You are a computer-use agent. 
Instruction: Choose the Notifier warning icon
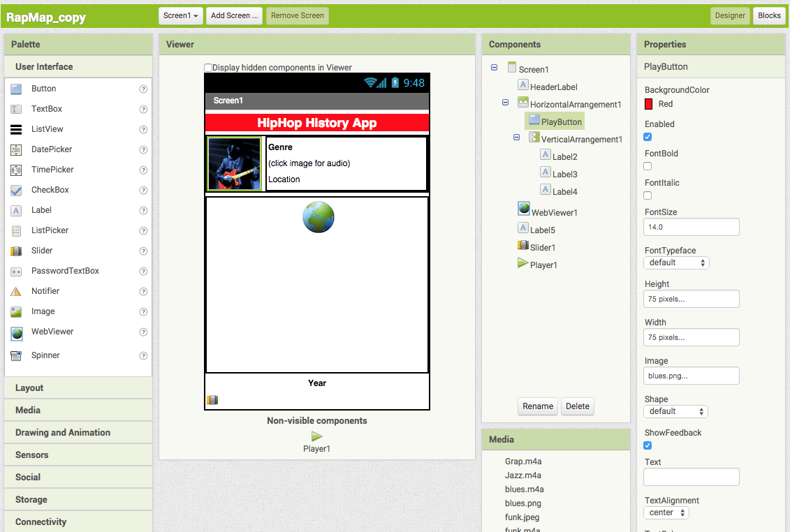(x=16, y=292)
